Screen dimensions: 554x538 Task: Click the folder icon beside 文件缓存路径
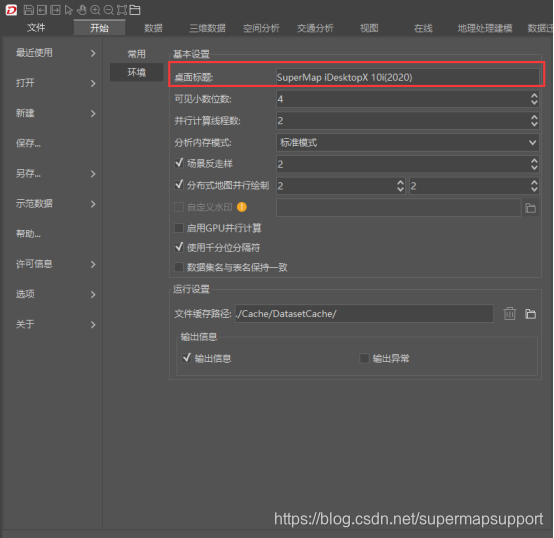pyautogui.click(x=530, y=314)
